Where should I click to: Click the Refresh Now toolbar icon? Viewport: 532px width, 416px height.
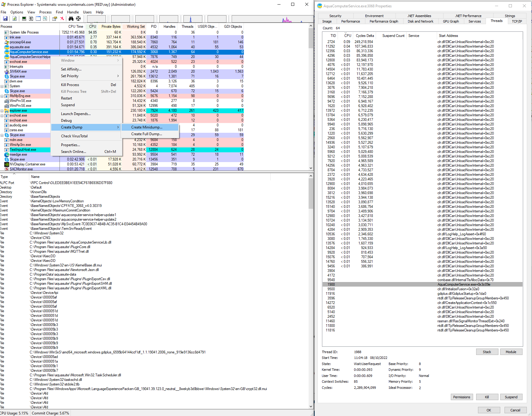pos(14,19)
